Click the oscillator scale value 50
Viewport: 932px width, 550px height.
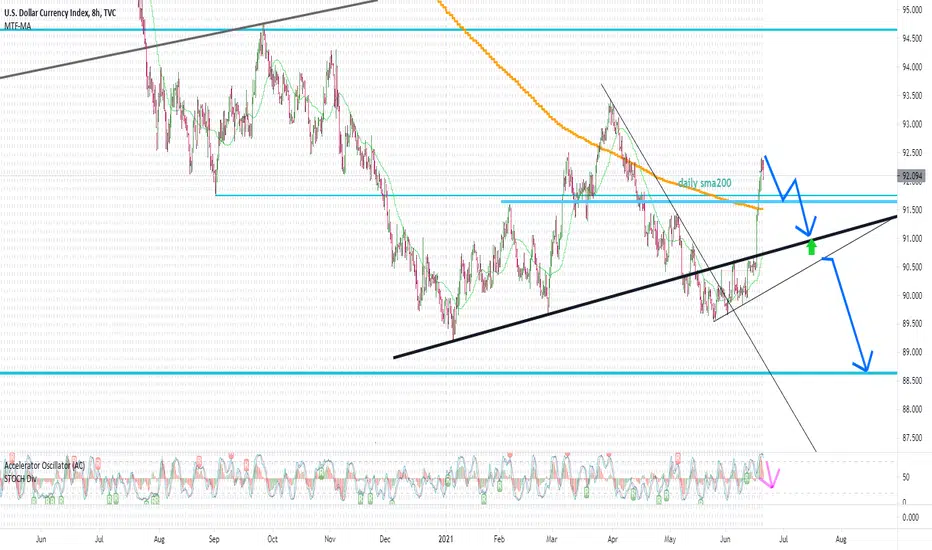[x=906, y=477]
